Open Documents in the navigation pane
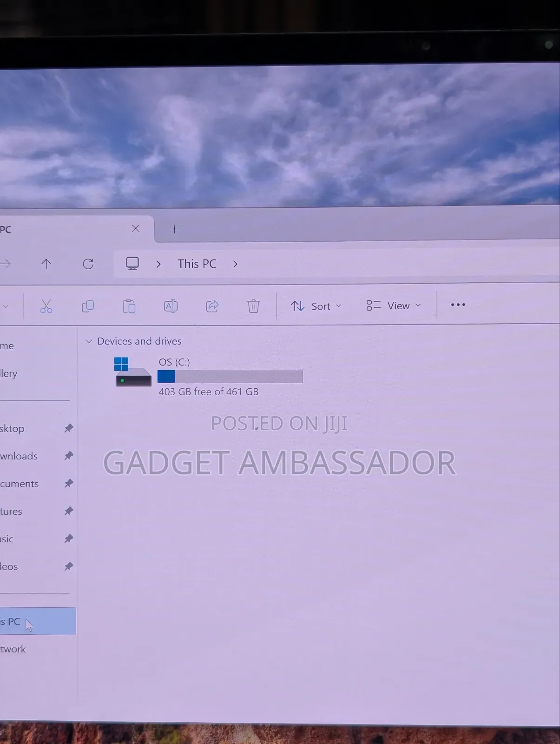The image size is (560, 744). [19, 484]
